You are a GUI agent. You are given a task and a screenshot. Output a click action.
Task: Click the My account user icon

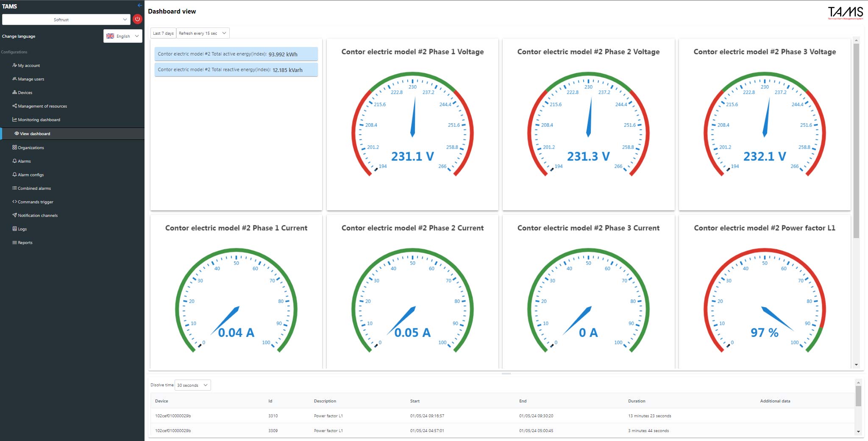(14, 65)
